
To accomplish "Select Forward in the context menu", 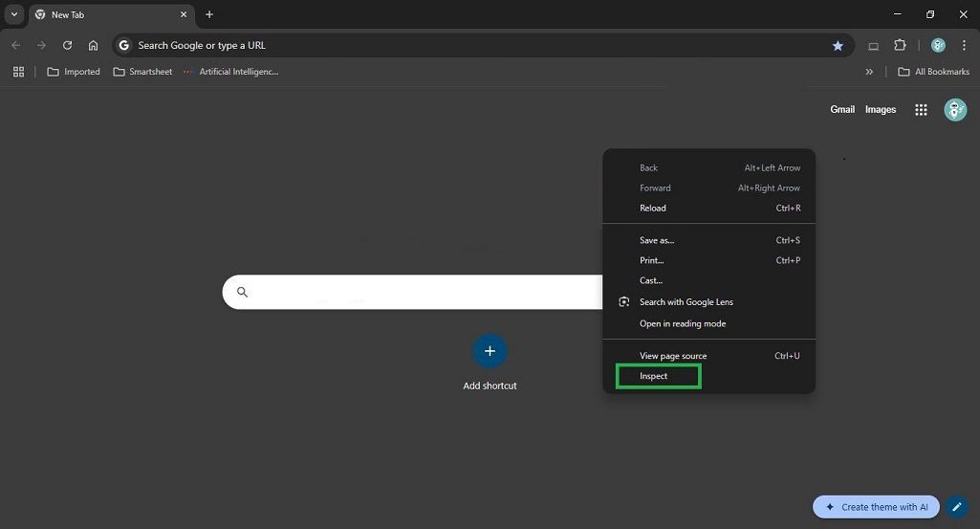I will click(708, 187).
